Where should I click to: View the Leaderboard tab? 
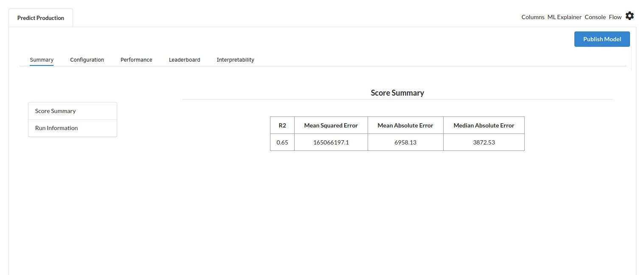pos(184,60)
